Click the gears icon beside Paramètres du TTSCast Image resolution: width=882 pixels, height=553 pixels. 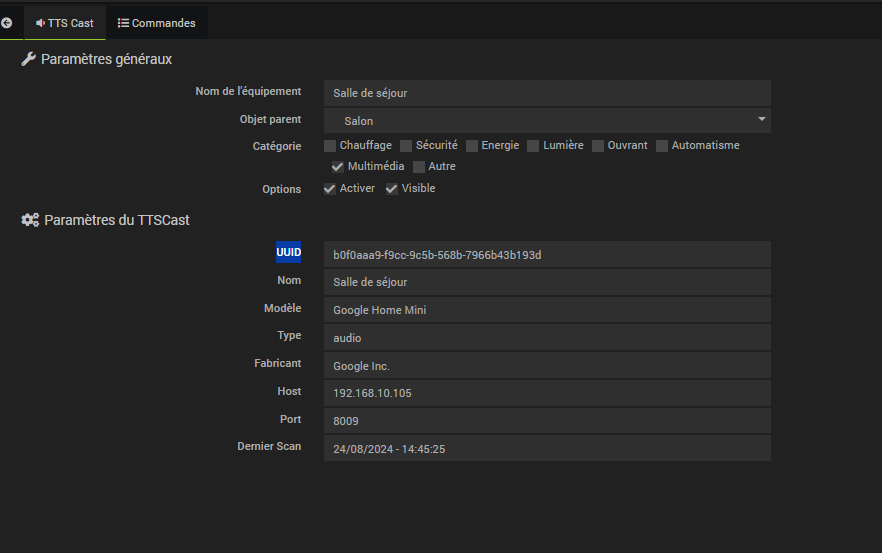click(x=30, y=220)
